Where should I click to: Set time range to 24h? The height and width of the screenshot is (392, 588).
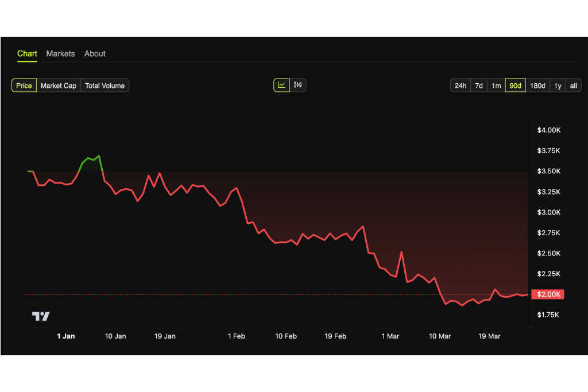click(461, 86)
